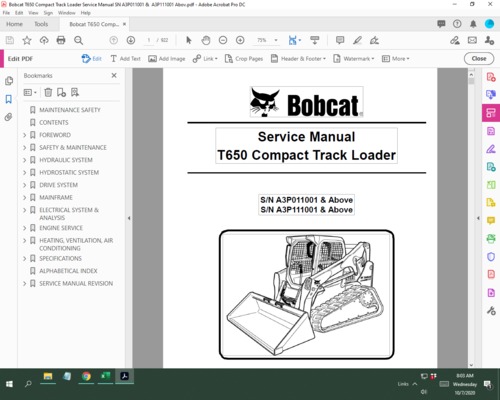
Task: Switch to the Home tab
Action: point(14,24)
